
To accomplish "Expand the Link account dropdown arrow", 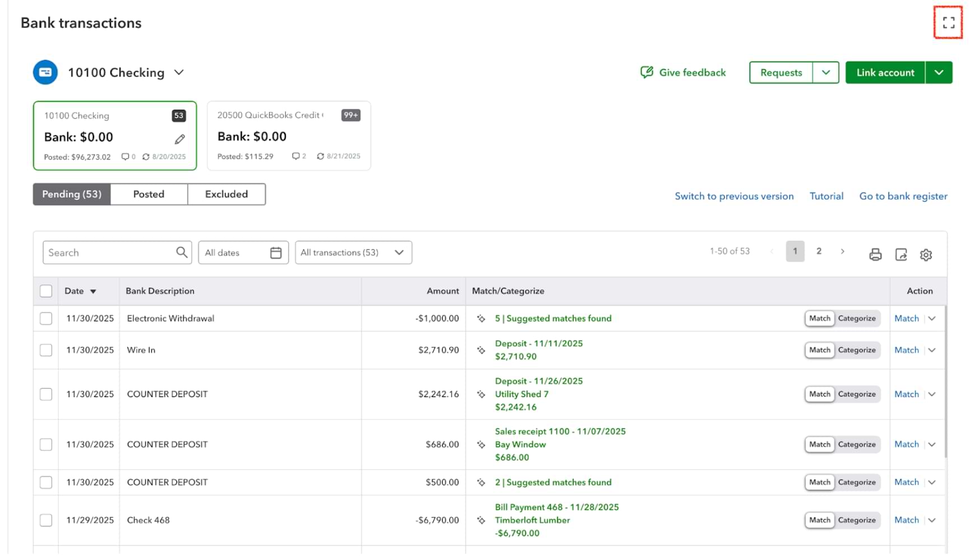I will point(939,72).
